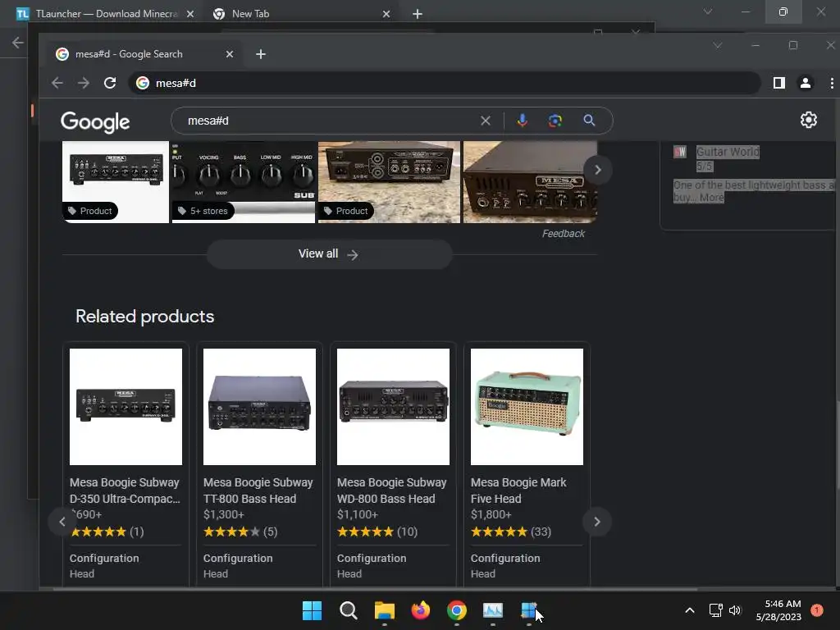Open new tab in front Chrome window

261,54
